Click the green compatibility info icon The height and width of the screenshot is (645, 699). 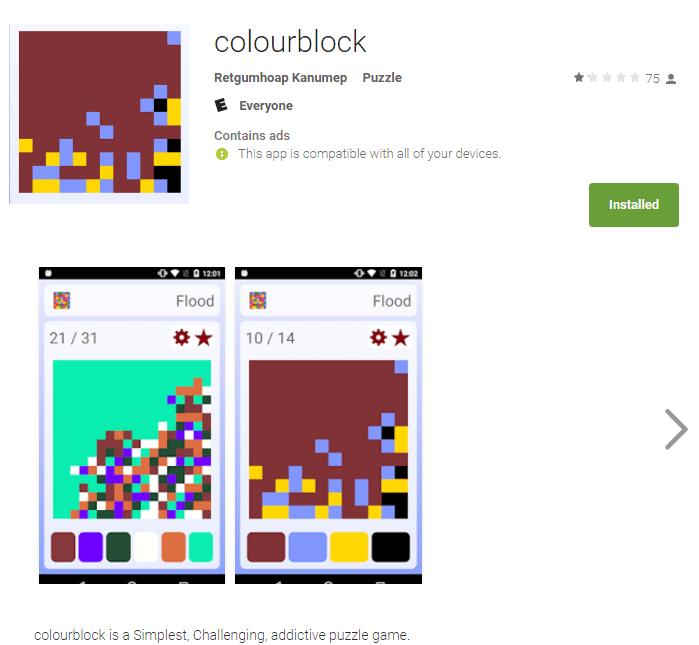[x=222, y=154]
